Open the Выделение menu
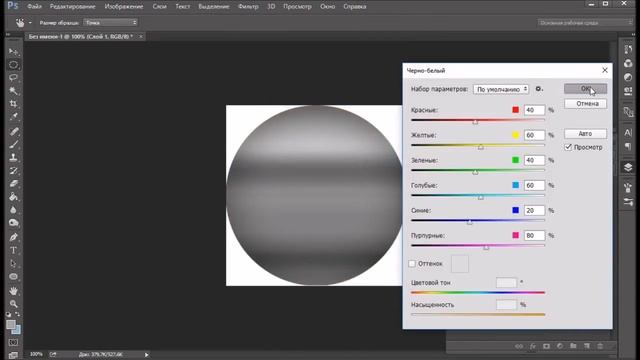This screenshot has height=360, width=640. (x=214, y=7)
